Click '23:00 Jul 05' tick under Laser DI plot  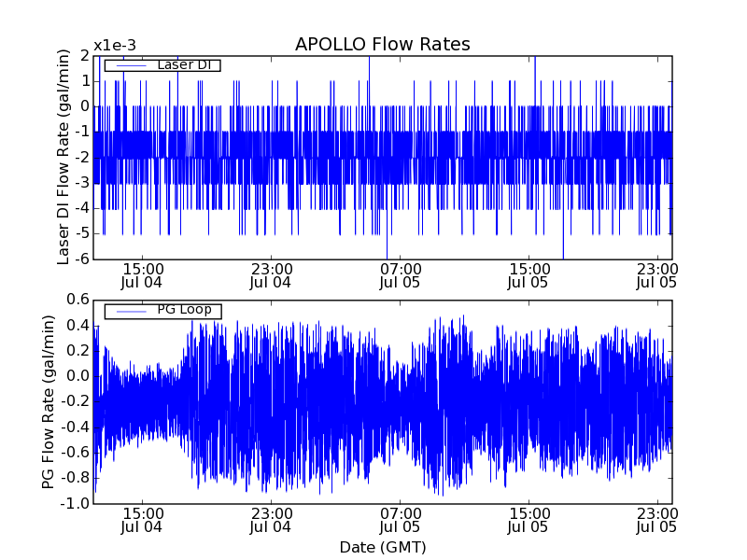click(x=657, y=275)
